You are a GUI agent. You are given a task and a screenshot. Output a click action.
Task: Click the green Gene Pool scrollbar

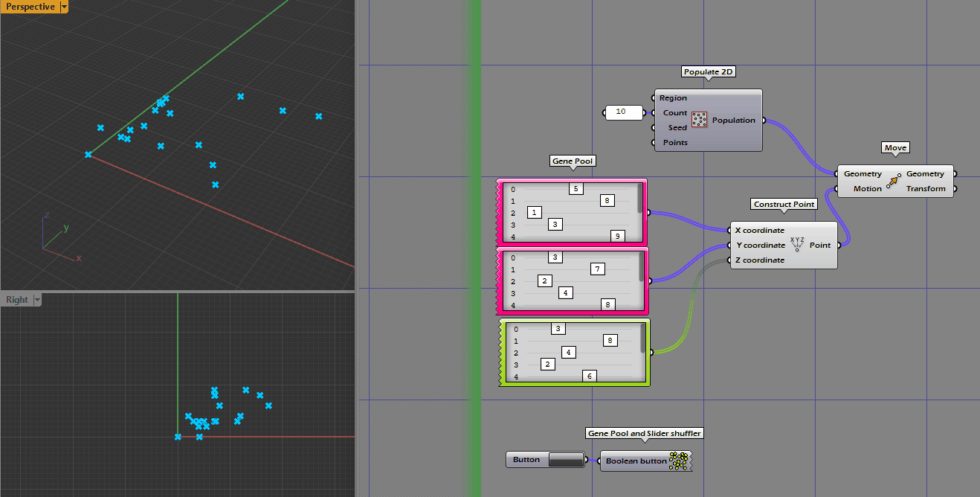tap(643, 338)
